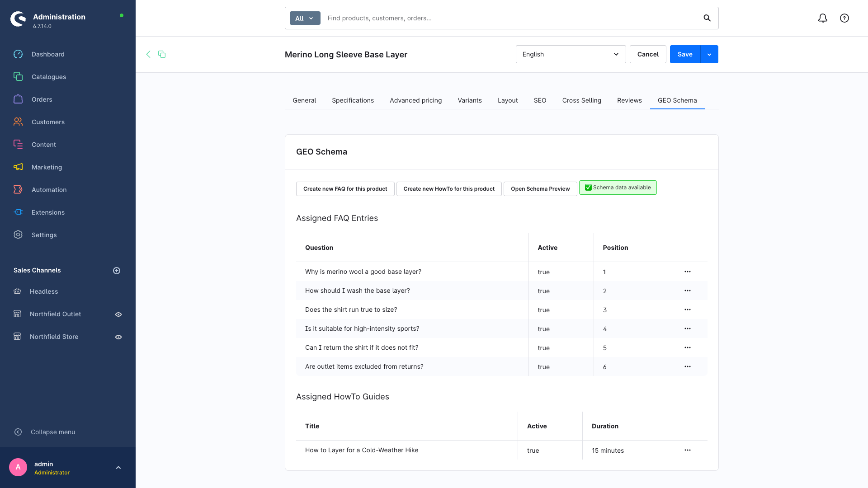Viewport: 868px width, 488px height.
Task: Open the Marketing megaphone icon
Action: (18, 167)
